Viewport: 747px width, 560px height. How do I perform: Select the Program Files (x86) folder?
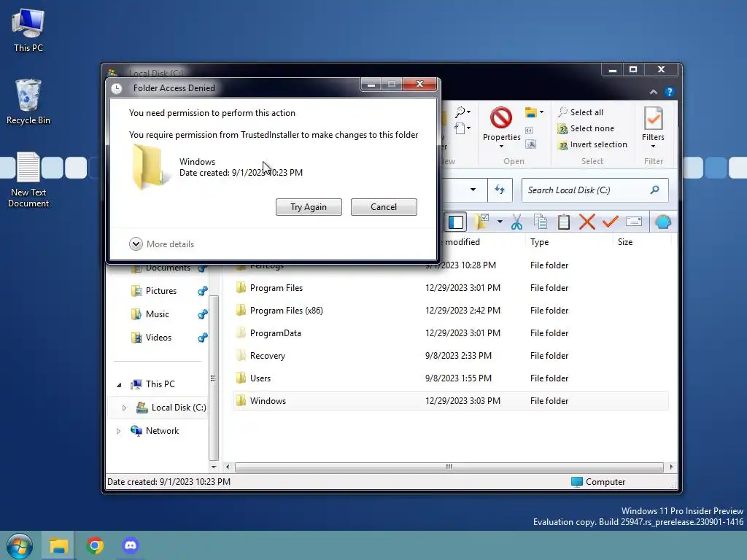click(451, 311)
